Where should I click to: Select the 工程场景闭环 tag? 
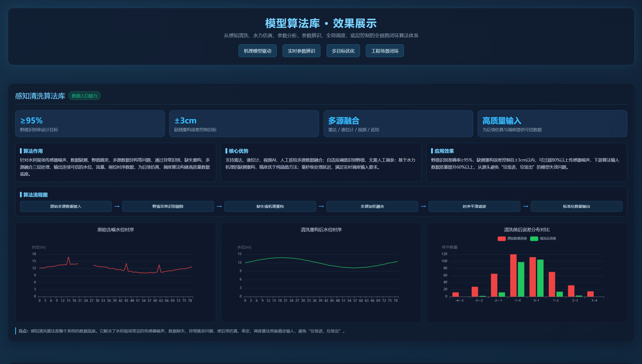(385, 51)
